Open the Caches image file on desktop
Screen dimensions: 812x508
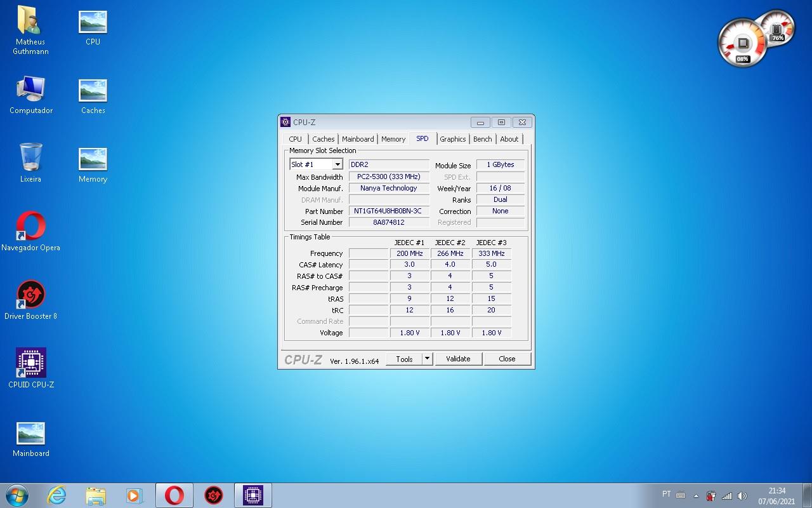point(93,97)
